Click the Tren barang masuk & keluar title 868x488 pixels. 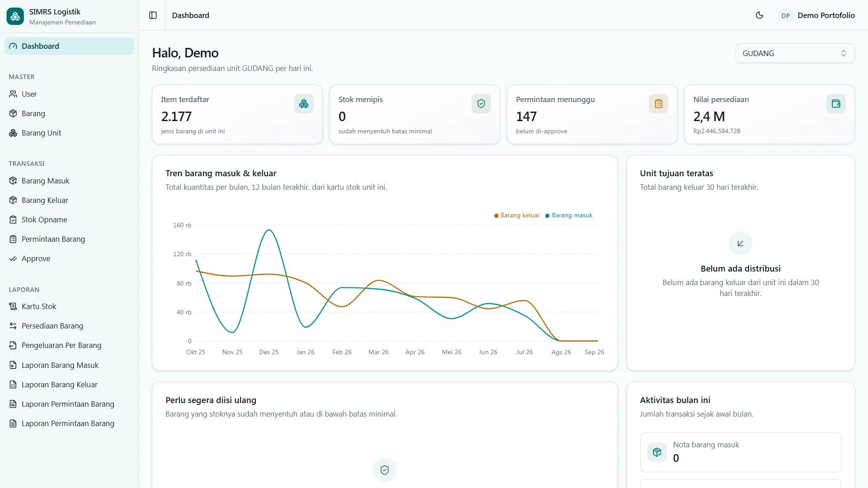[x=221, y=173]
